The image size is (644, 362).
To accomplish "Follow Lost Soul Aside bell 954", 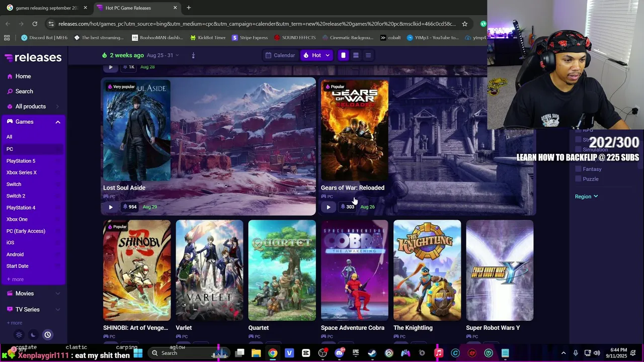I will pos(129,207).
